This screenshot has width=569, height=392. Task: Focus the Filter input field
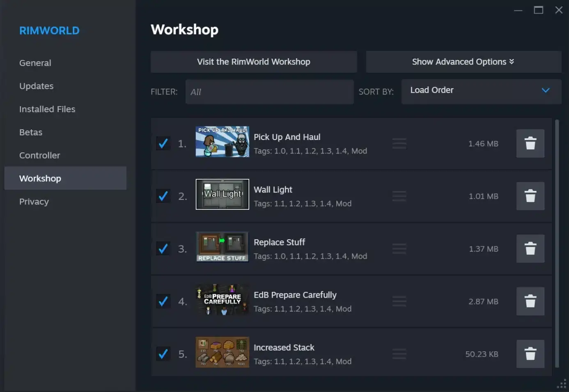(269, 92)
